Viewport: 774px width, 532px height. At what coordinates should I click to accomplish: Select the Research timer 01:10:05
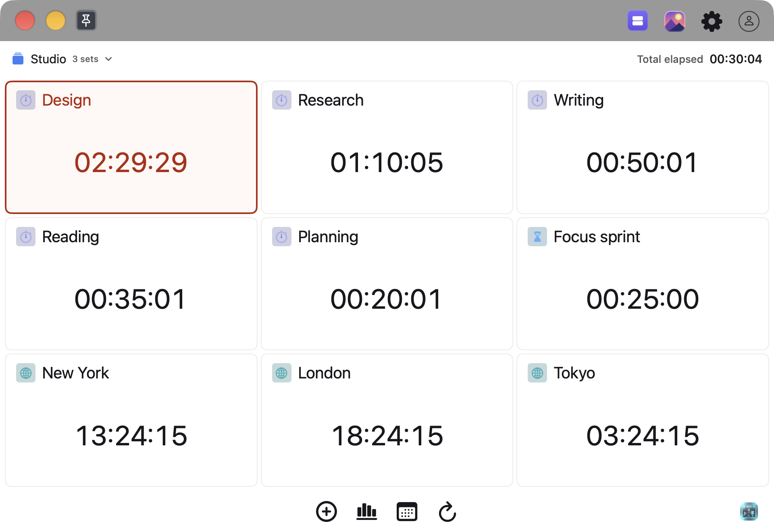tap(387, 162)
